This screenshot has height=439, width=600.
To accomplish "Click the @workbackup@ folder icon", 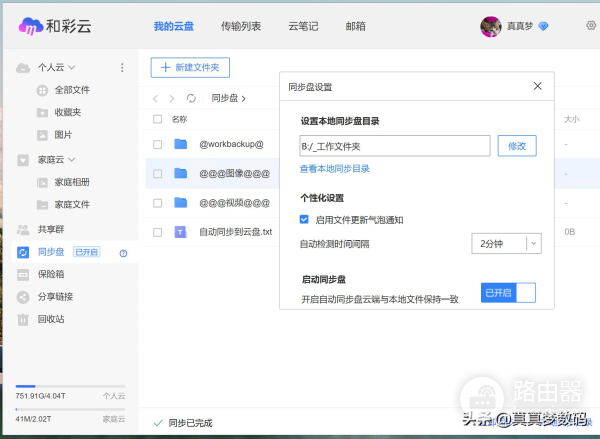I will (x=181, y=144).
